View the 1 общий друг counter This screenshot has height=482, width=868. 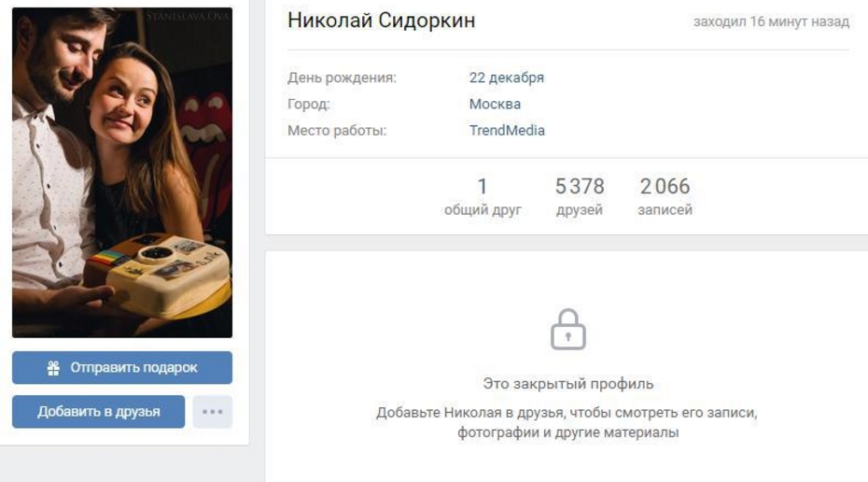click(x=483, y=196)
